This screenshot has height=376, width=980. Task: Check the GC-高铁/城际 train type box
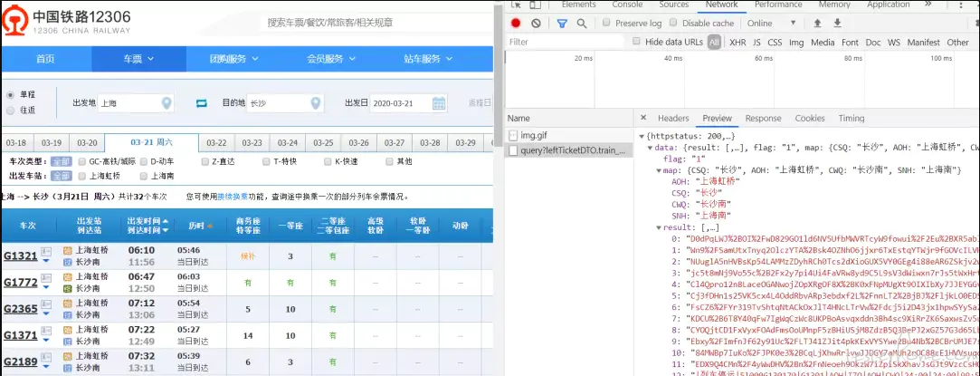[82, 161]
